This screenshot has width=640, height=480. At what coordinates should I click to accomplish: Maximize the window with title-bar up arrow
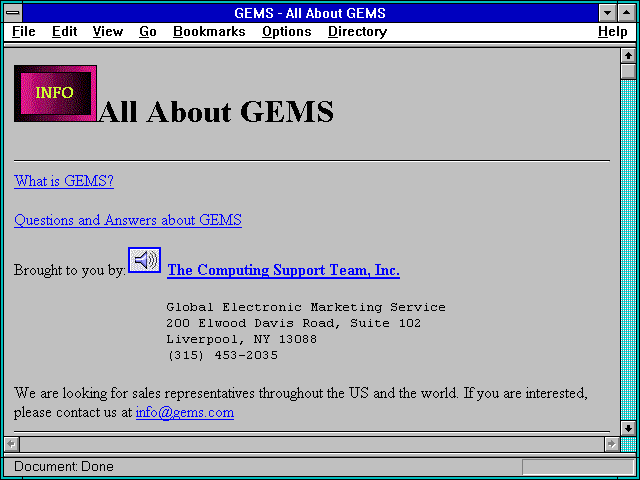point(627,13)
